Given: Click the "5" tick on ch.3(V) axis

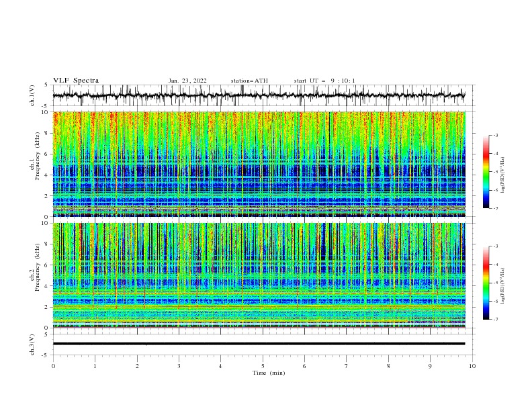Looking at the screenshot, I should [x=46, y=334].
